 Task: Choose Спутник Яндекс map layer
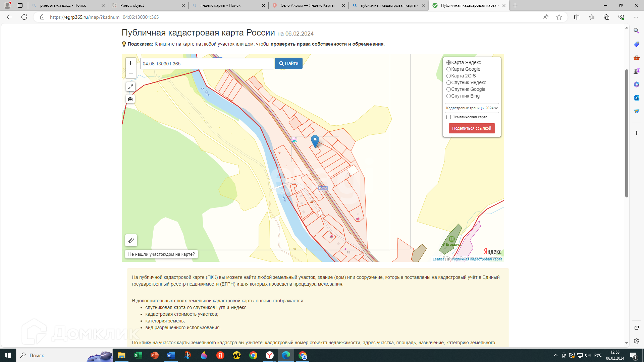pyautogui.click(x=448, y=83)
